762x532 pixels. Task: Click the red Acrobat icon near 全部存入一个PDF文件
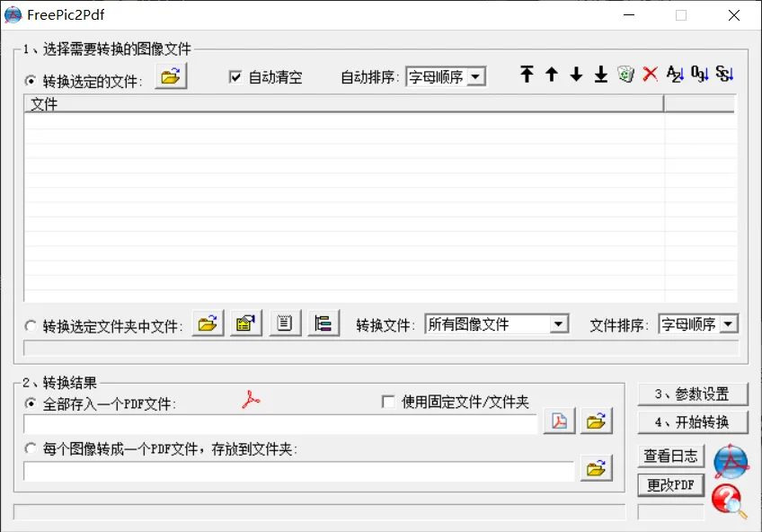251,399
